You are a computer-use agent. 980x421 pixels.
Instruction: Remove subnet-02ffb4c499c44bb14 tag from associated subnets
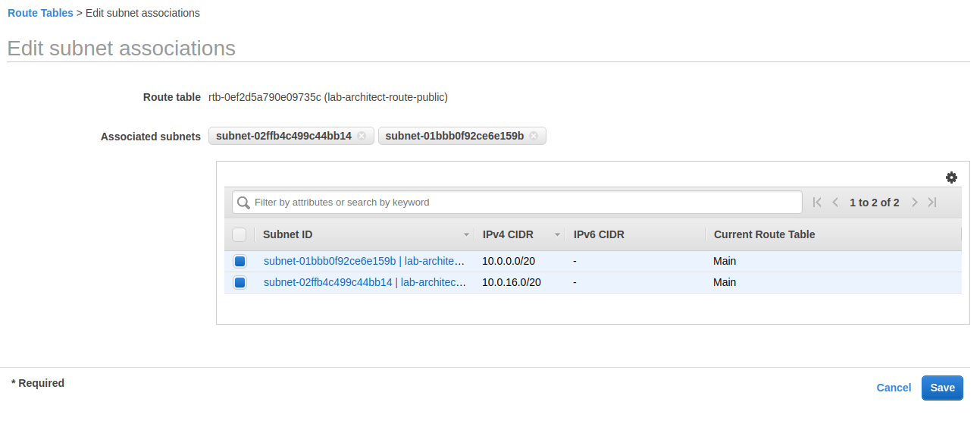[x=362, y=137]
